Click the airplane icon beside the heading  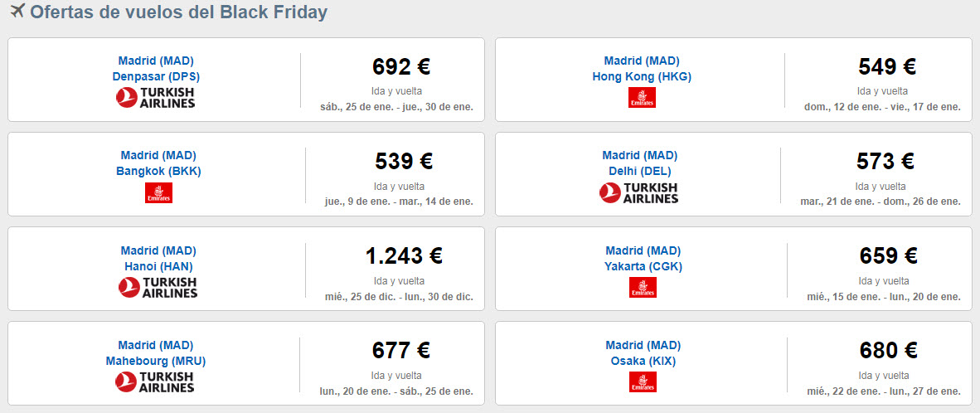tap(17, 11)
